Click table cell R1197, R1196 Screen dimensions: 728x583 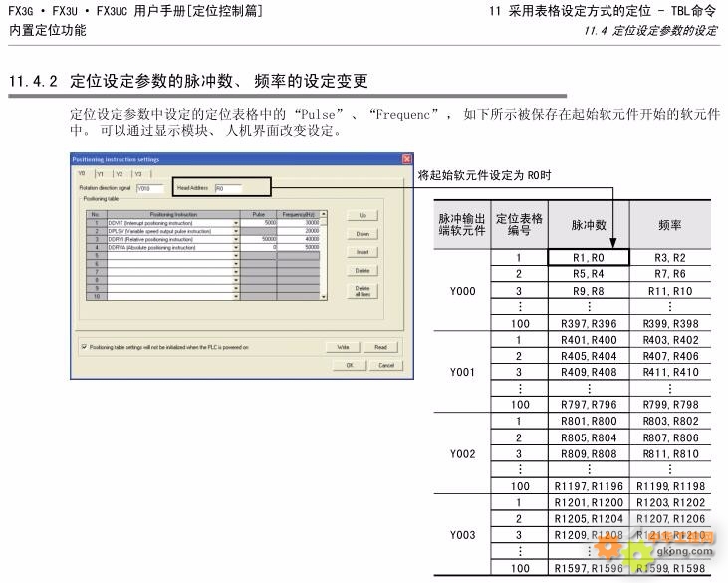click(x=589, y=486)
